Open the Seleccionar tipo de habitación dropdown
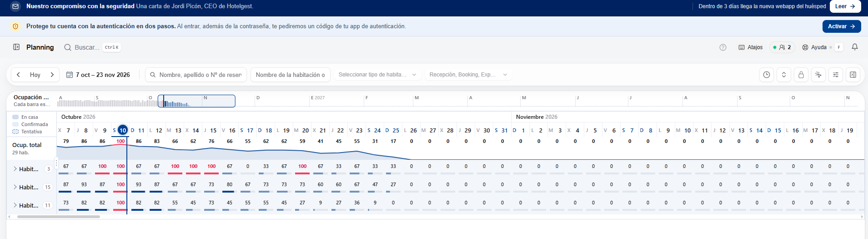Viewport: 868px width, 239px height. tap(377, 75)
